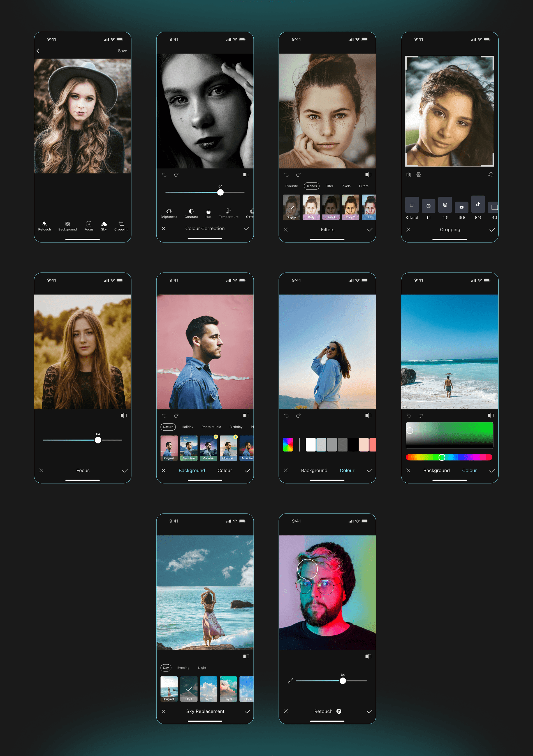Go back using the arrow beside Save

(38, 51)
